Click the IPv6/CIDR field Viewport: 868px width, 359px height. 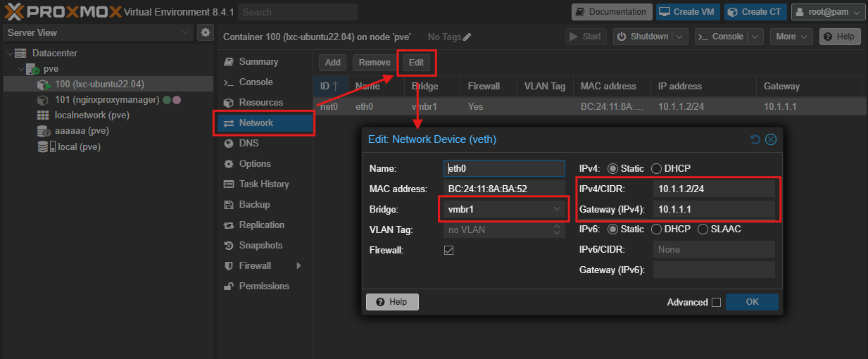714,250
